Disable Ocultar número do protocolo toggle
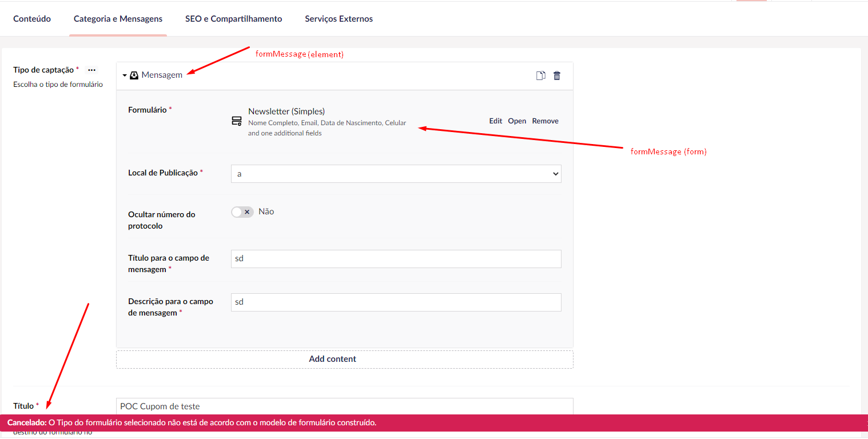This screenshot has height=439, width=868. pyautogui.click(x=242, y=211)
